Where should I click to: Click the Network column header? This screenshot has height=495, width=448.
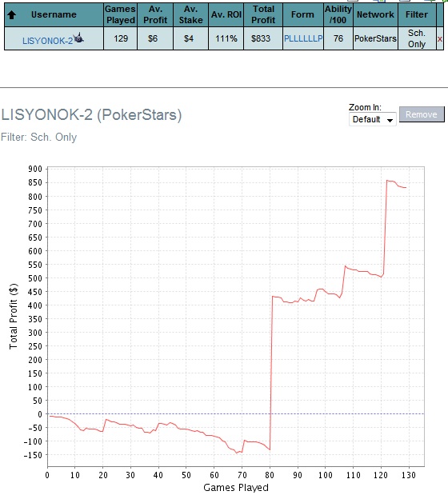tap(375, 14)
